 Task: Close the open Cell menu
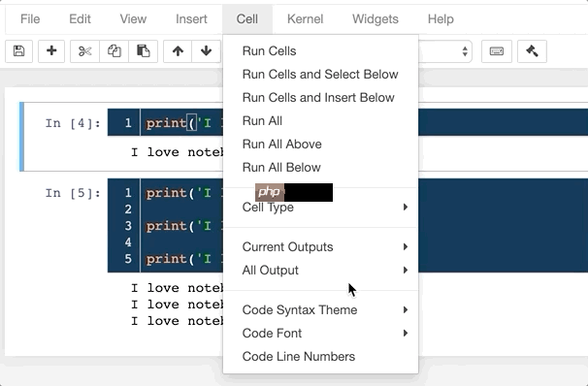(x=247, y=19)
